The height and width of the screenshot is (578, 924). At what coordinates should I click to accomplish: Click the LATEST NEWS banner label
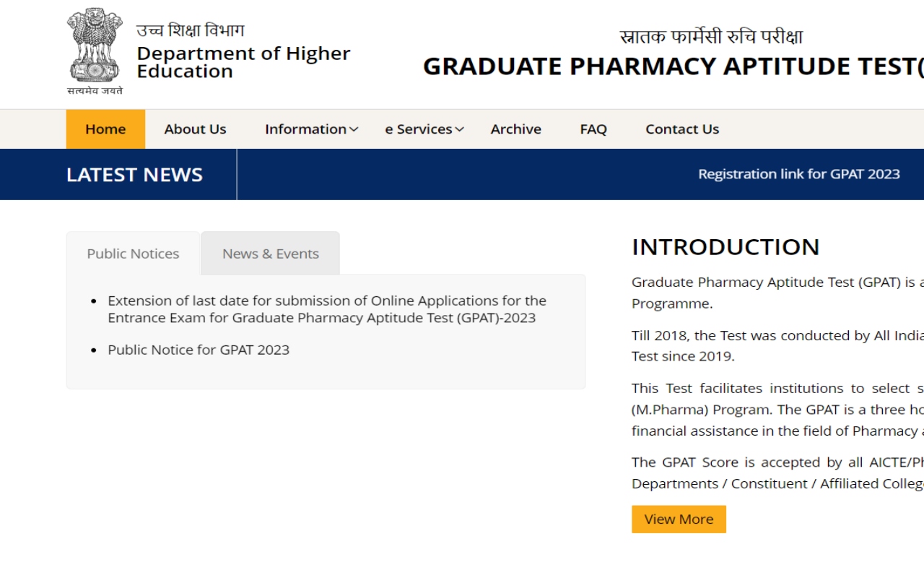134,175
